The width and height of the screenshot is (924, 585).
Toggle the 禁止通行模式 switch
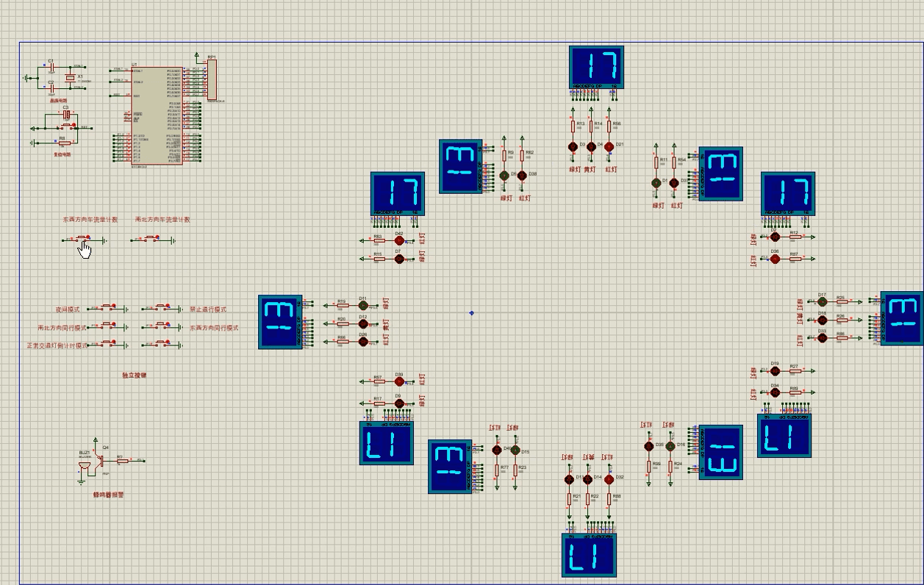pyautogui.click(x=162, y=307)
